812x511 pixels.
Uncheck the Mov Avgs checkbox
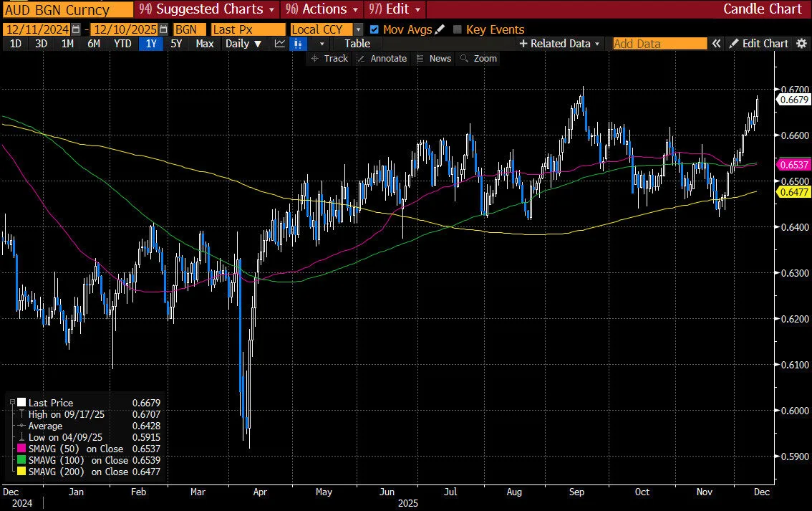374,29
